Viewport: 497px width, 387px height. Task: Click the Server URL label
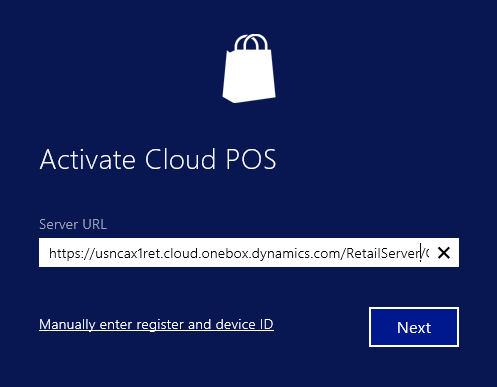pyautogui.click(x=73, y=224)
